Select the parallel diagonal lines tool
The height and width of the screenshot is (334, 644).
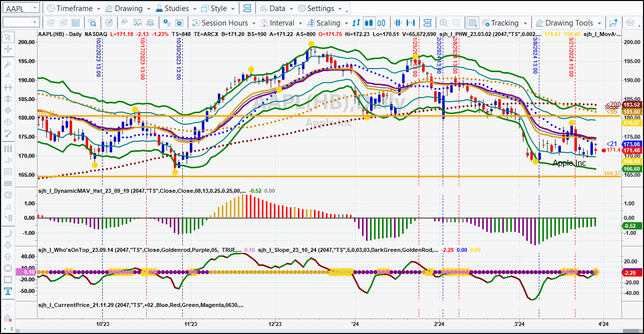click(8, 110)
